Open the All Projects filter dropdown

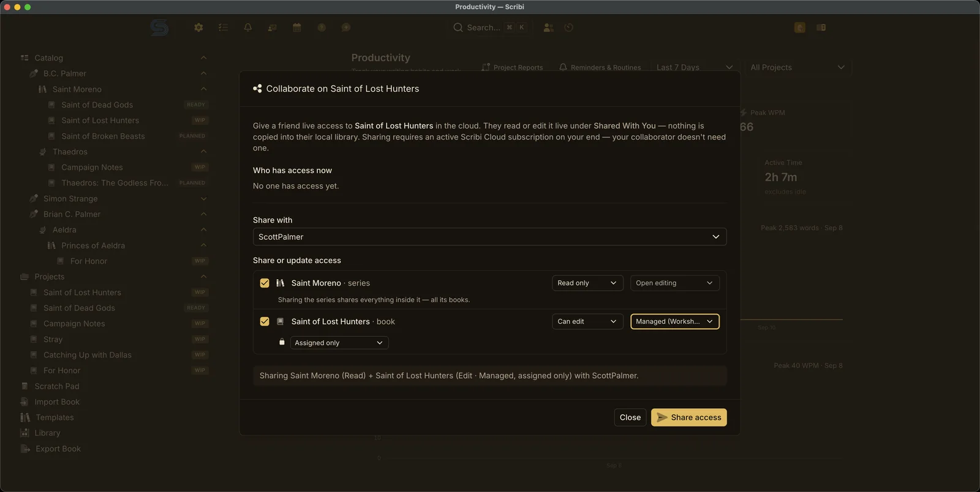[797, 67]
